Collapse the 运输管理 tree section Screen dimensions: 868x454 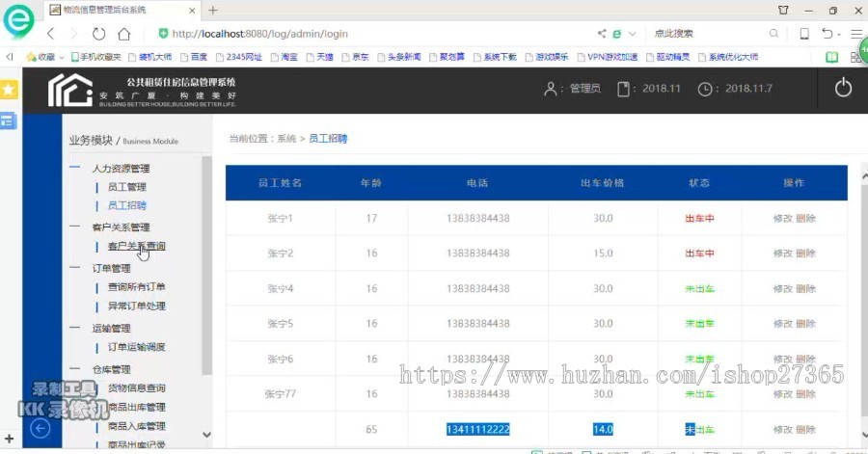pos(74,327)
